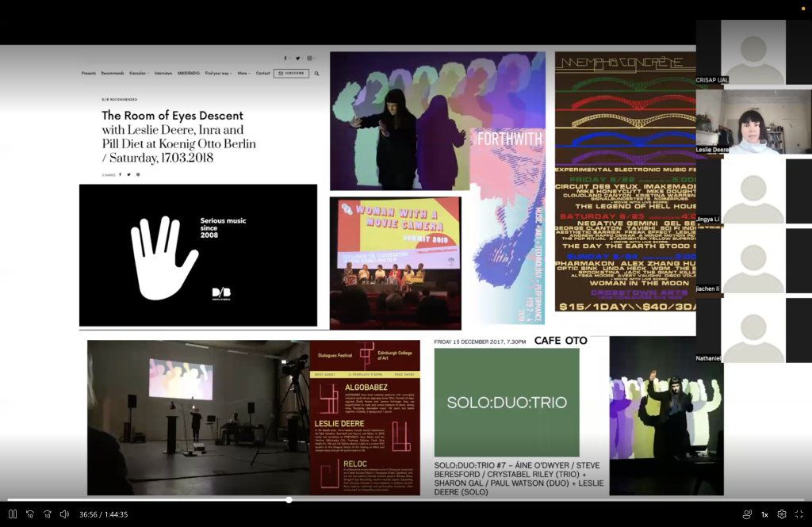The width and height of the screenshot is (812, 527).
Task: Share the article via Twitter share icon
Action: [129, 174]
